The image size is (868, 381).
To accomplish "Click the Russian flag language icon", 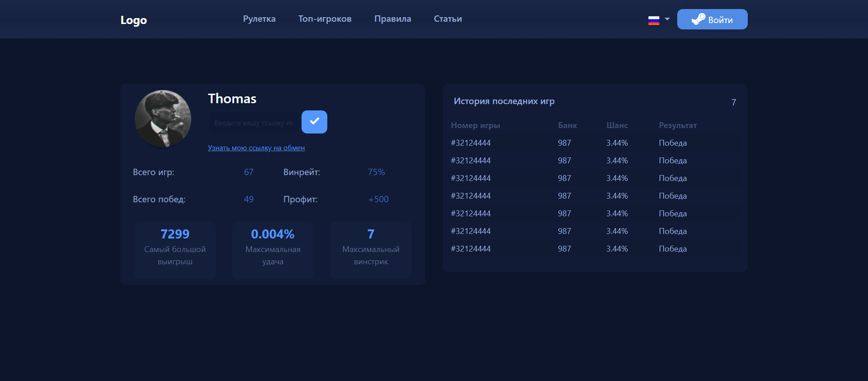I will coord(654,20).
